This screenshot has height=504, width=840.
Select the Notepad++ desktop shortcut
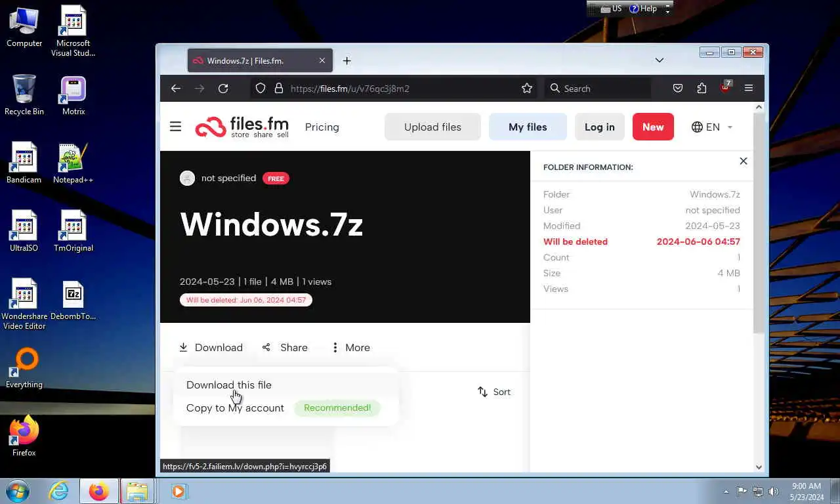pyautogui.click(x=73, y=163)
